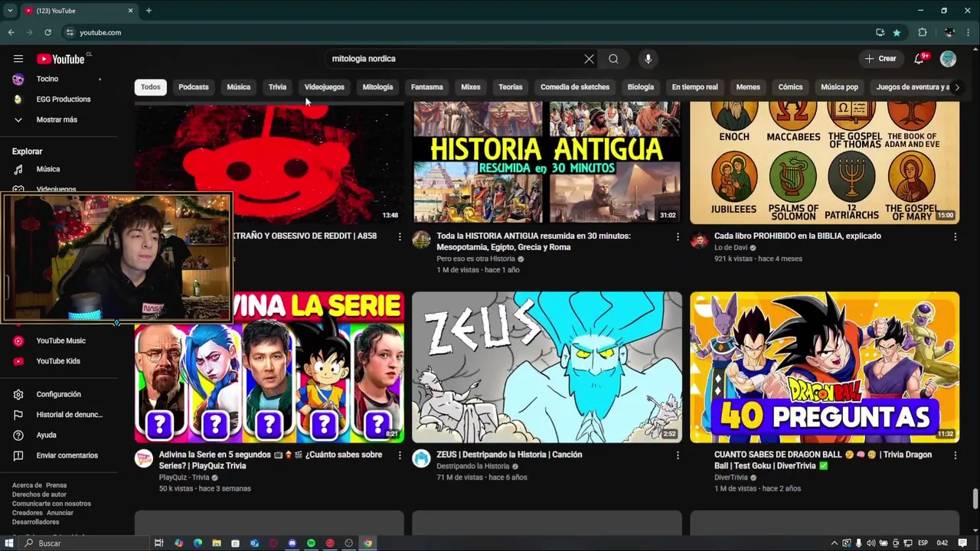Open options for the Dragon Ball trivia video
This screenshot has height=551, width=980.
[955, 455]
